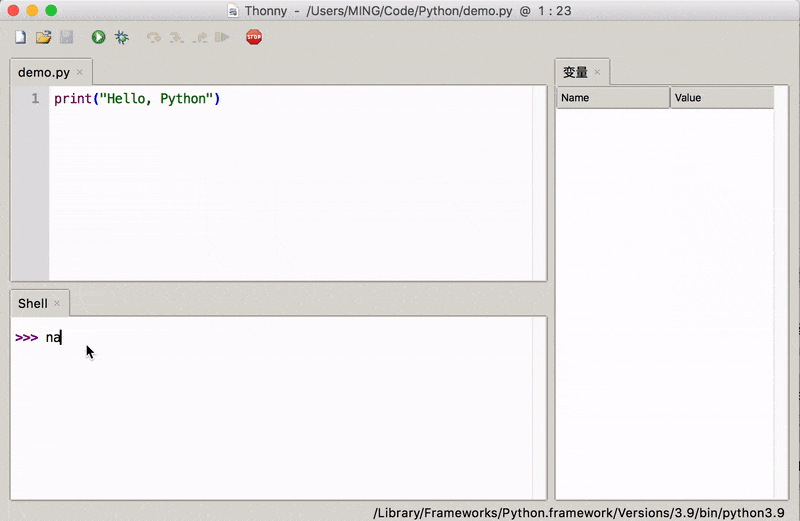Stop the backend with the red STOP icon

pyautogui.click(x=254, y=37)
